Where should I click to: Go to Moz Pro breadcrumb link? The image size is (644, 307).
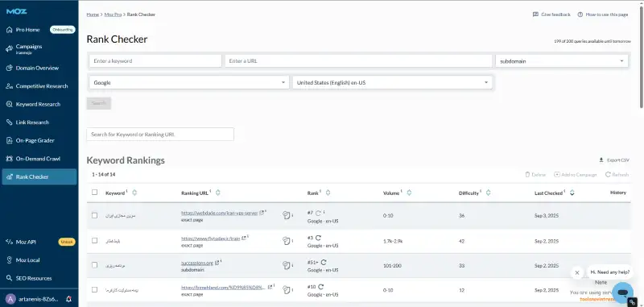(x=113, y=15)
